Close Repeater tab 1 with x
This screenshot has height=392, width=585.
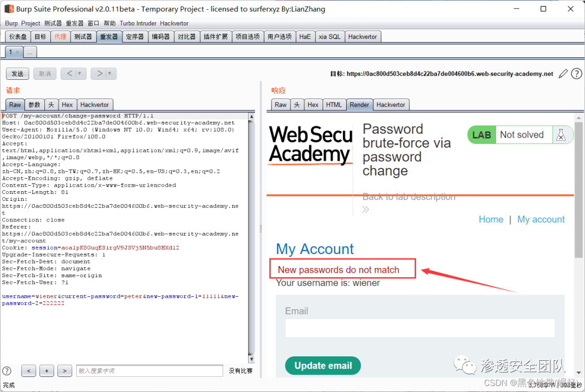17,52
